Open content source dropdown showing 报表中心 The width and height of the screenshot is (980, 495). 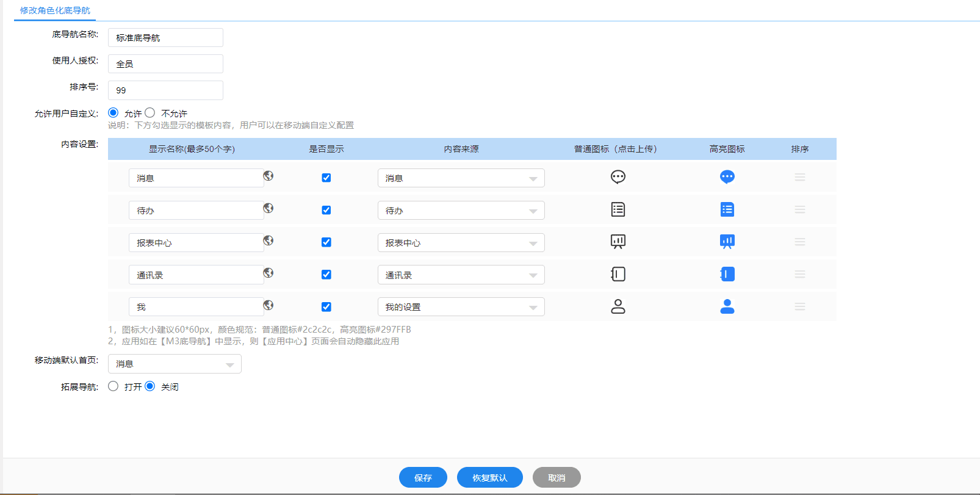tap(461, 243)
